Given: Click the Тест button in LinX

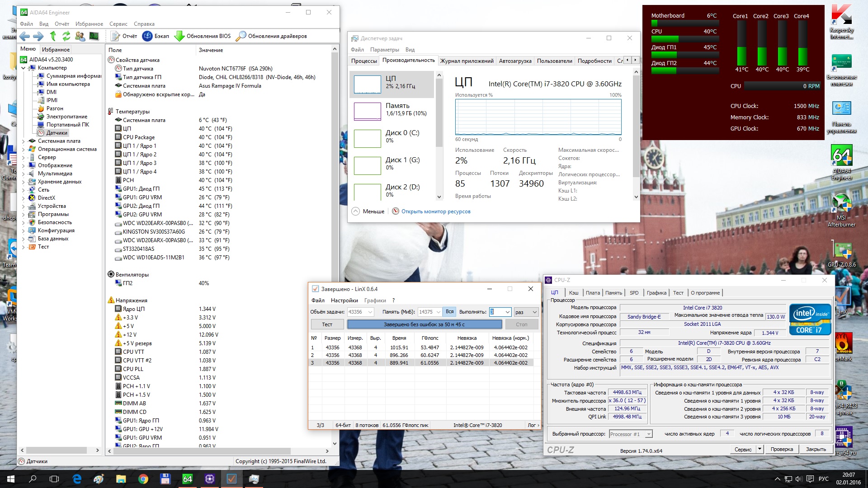Looking at the screenshot, I should click(327, 324).
